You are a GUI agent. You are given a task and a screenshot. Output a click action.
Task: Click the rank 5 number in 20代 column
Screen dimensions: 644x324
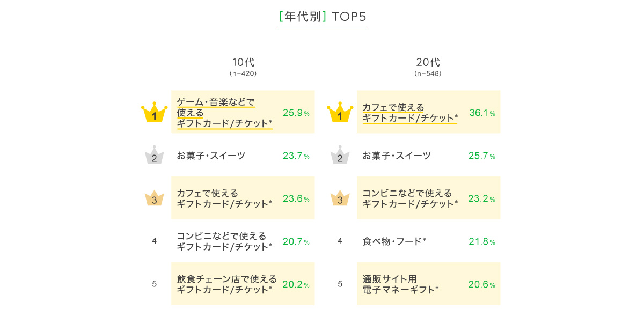tap(340, 284)
